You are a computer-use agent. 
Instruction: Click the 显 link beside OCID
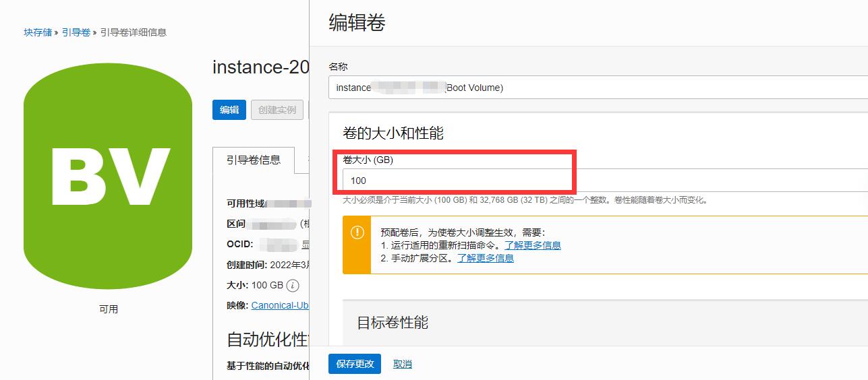[305, 245]
